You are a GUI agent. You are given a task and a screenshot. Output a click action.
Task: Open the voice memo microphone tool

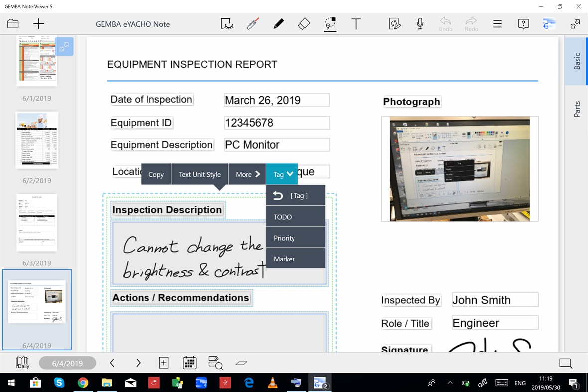point(420,23)
